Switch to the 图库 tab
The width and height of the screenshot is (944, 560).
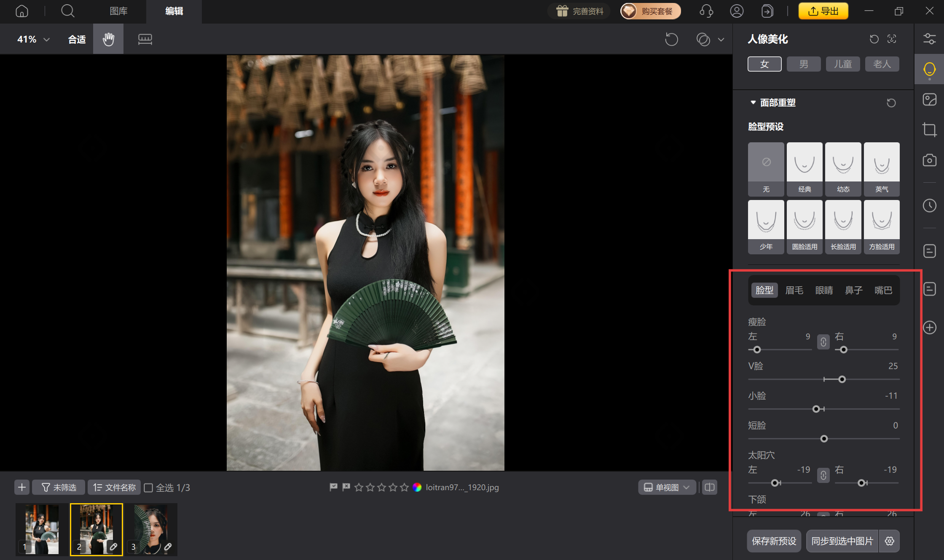pyautogui.click(x=118, y=11)
